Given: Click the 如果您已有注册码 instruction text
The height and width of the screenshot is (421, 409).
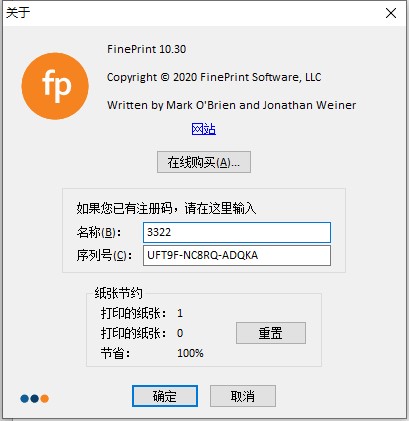Looking at the screenshot, I should coord(166,209).
